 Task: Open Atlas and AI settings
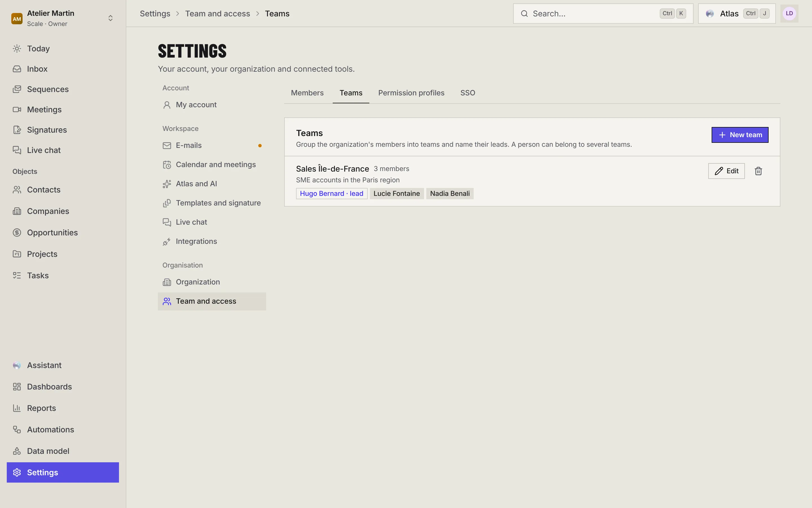[x=212, y=184]
